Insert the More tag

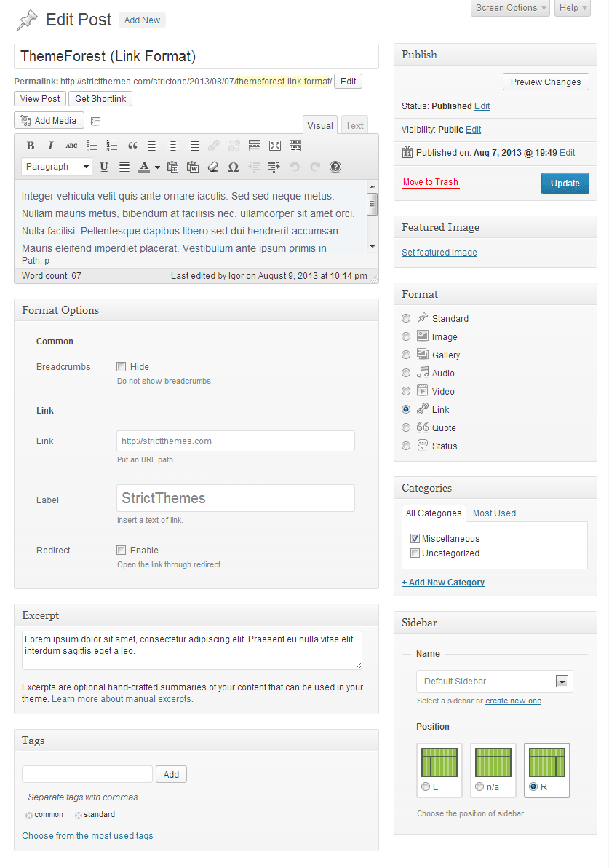(255, 146)
